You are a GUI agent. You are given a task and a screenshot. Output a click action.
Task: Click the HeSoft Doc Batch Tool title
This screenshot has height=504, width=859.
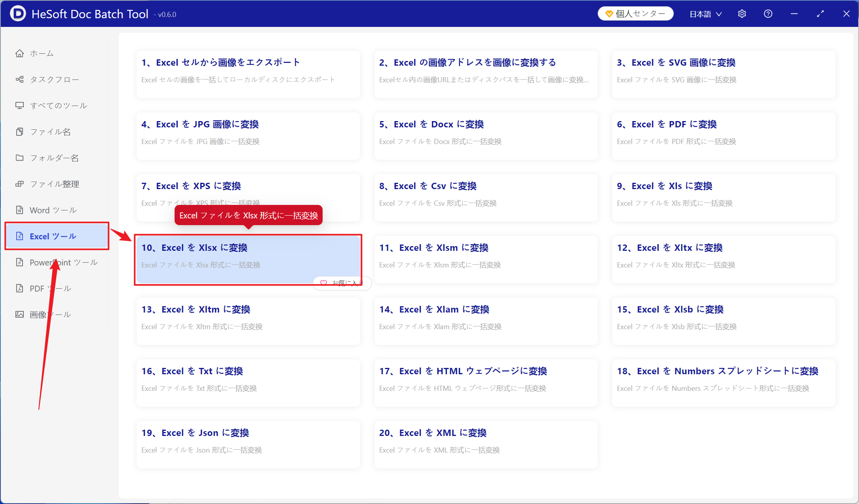[x=90, y=14]
